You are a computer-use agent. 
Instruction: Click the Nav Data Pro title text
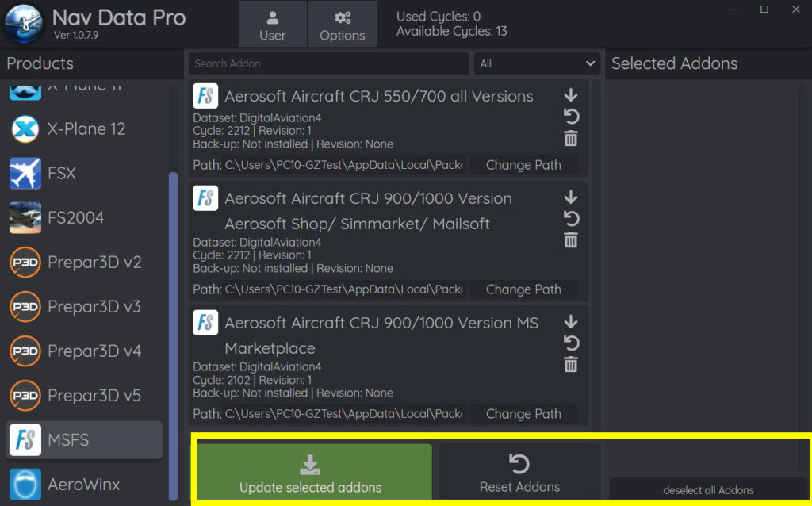click(x=119, y=17)
